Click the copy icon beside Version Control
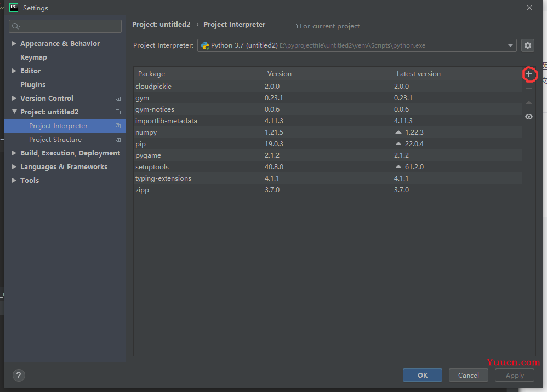The image size is (547, 392). (x=118, y=98)
